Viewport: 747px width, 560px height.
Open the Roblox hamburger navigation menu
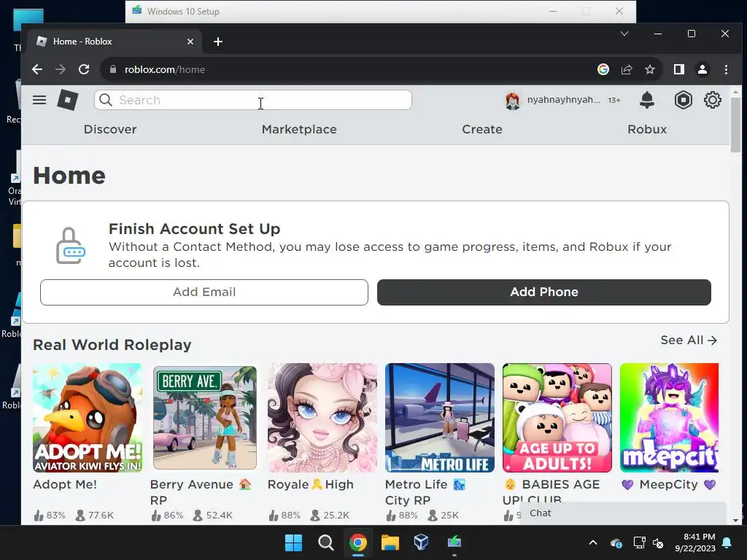(x=39, y=100)
